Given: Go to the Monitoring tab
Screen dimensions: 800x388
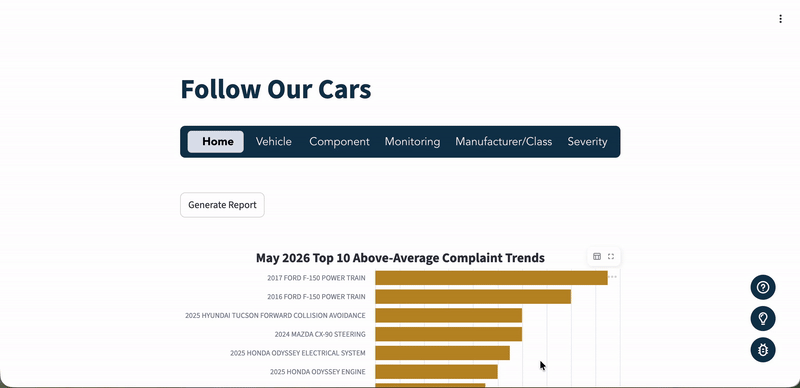Looking at the screenshot, I should pos(412,142).
